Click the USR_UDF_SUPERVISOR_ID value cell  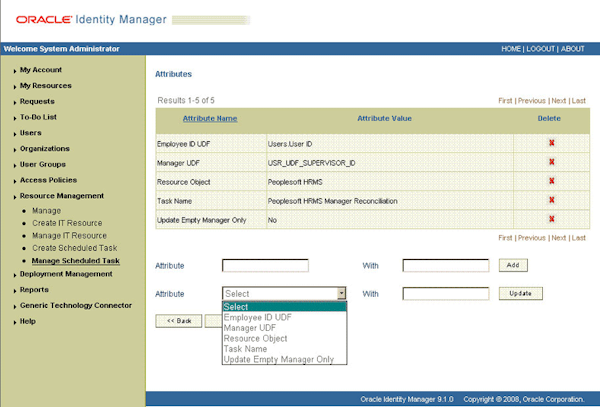390,163
